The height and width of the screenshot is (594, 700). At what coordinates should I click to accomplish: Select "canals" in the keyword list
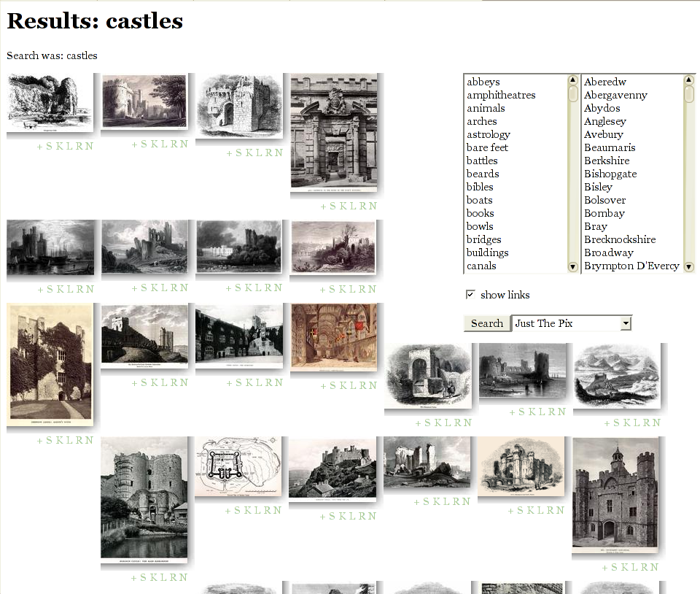click(x=481, y=266)
